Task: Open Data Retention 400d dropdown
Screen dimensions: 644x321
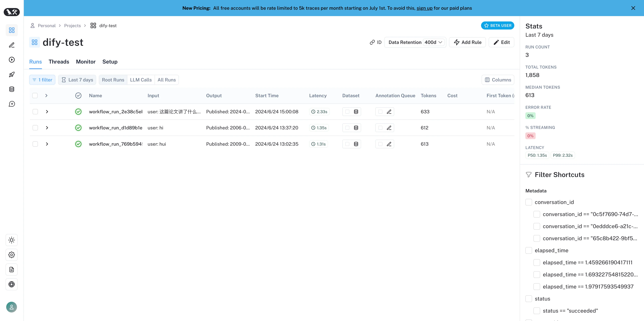Action: 433,42
